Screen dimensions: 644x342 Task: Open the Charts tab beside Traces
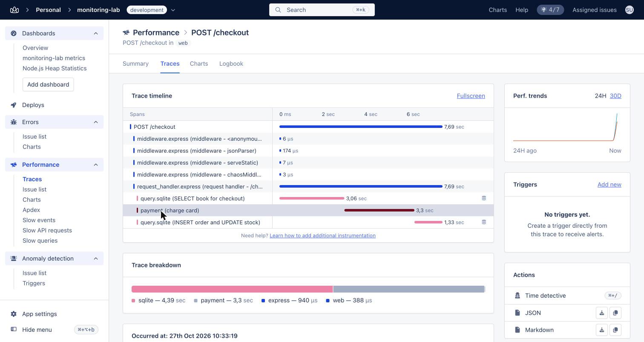pyautogui.click(x=199, y=64)
